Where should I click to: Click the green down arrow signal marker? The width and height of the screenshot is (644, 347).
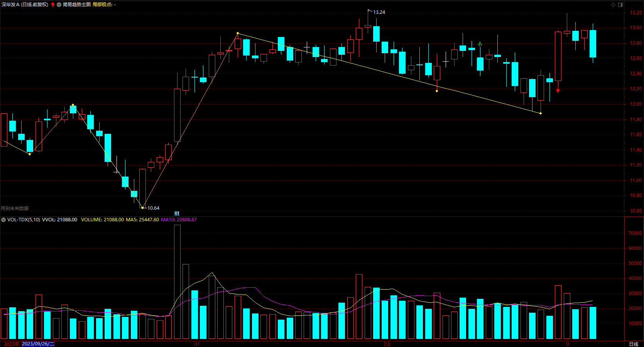pos(480,44)
